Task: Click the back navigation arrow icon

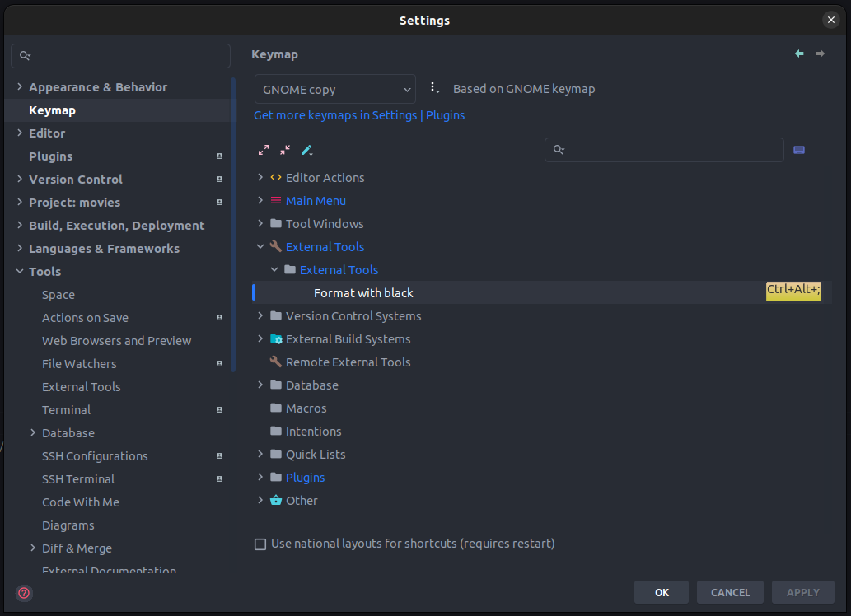Action: (x=799, y=54)
